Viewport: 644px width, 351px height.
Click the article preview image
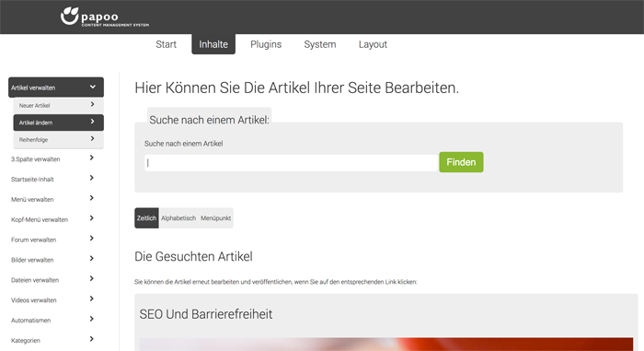(386, 345)
